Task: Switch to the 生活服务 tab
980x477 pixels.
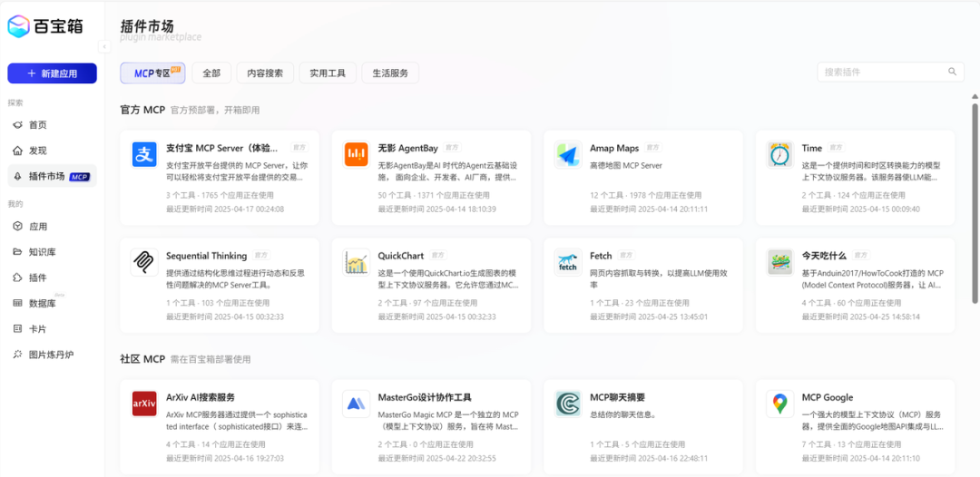Action: pos(390,73)
